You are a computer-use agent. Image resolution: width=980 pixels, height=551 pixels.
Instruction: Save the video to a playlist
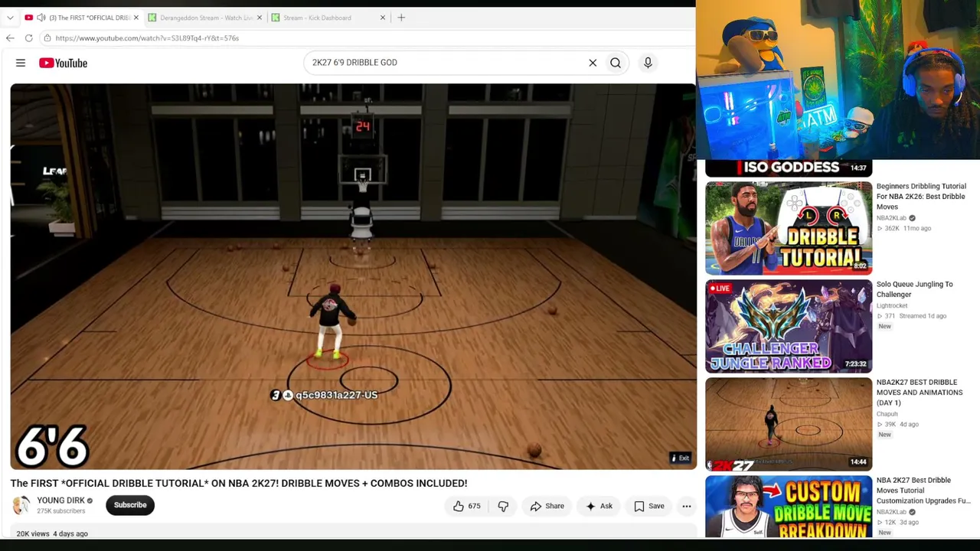(648, 506)
